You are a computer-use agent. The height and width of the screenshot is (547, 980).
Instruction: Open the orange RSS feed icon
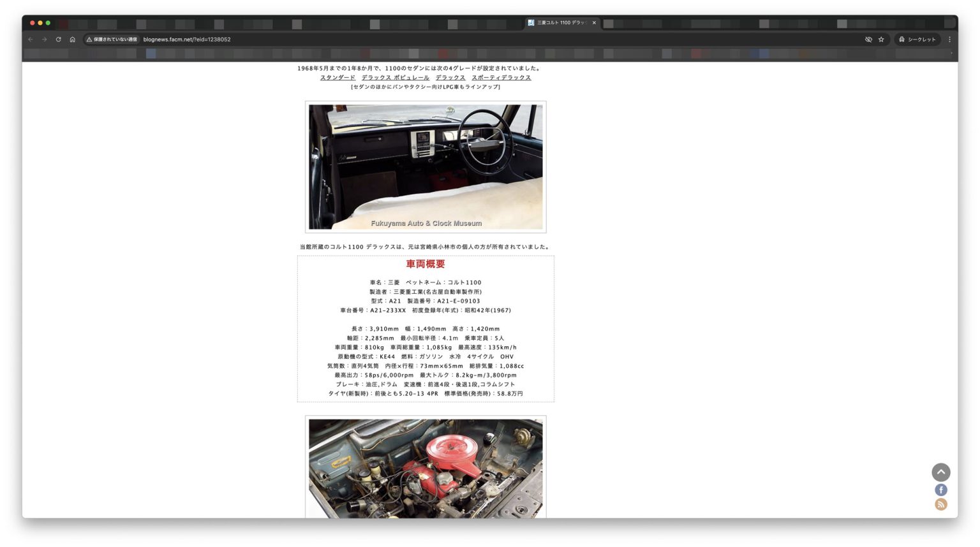coord(940,504)
